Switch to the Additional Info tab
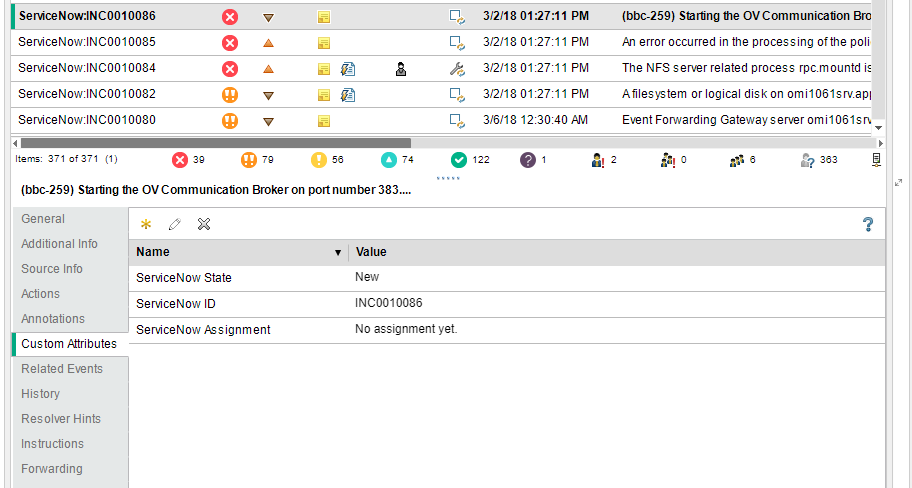 [59, 244]
